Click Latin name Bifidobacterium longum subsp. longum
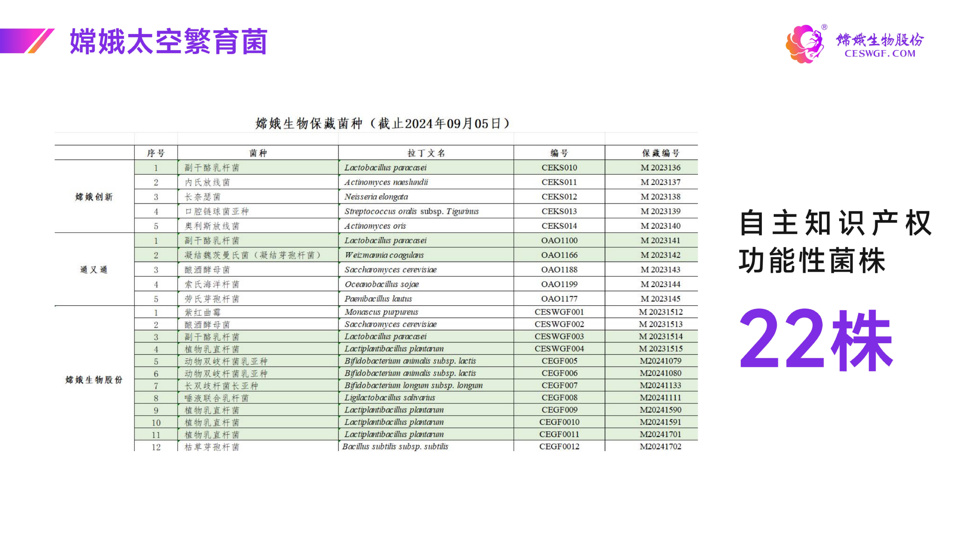Screen dimensions: 980x551 (x=414, y=386)
